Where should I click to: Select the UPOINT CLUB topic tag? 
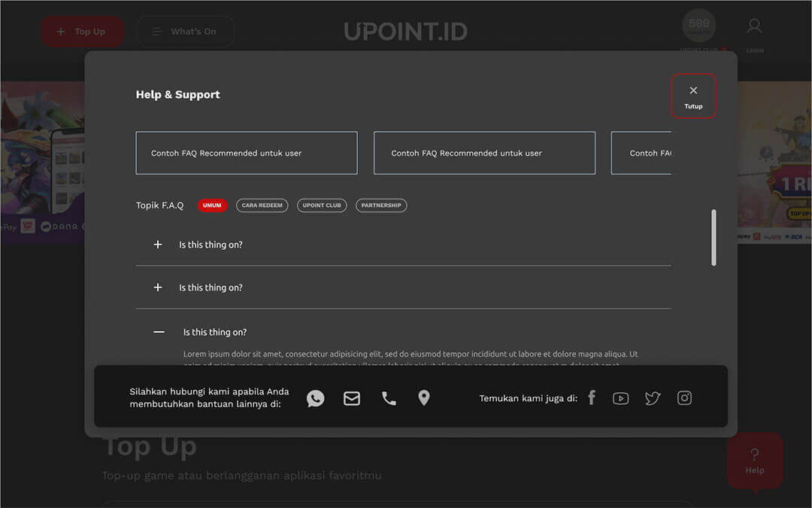tap(322, 205)
